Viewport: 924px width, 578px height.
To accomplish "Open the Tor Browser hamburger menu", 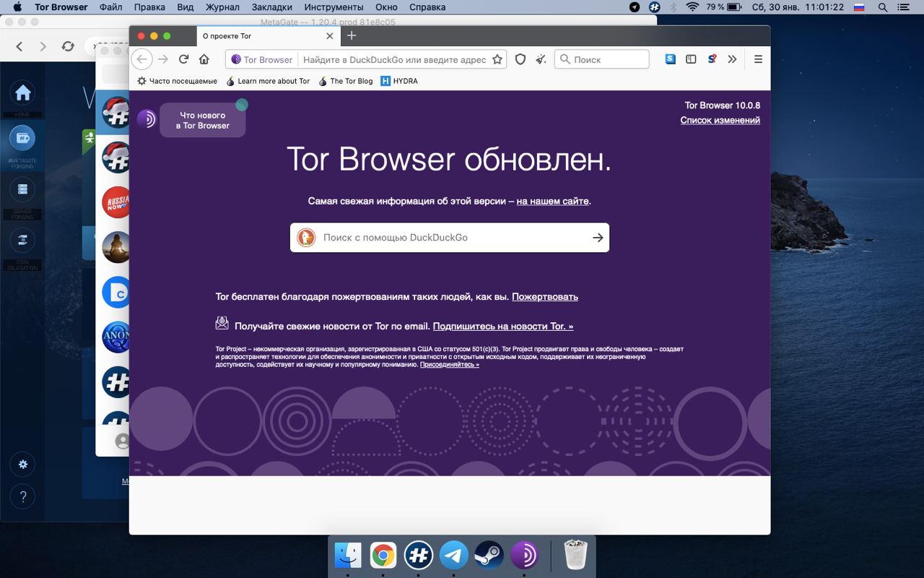I will pyautogui.click(x=758, y=59).
